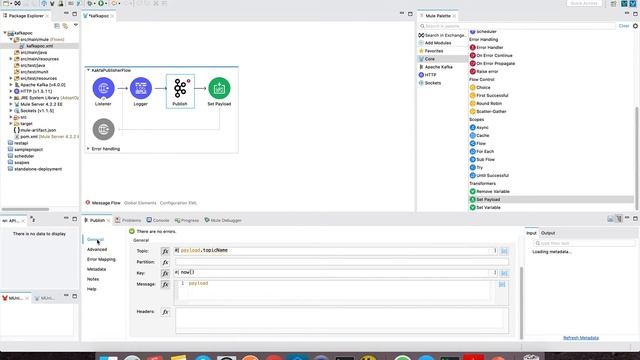The width and height of the screenshot is (640, 360).
Task: Pick Until Successful scope from palette
Action: click(489, 176)
